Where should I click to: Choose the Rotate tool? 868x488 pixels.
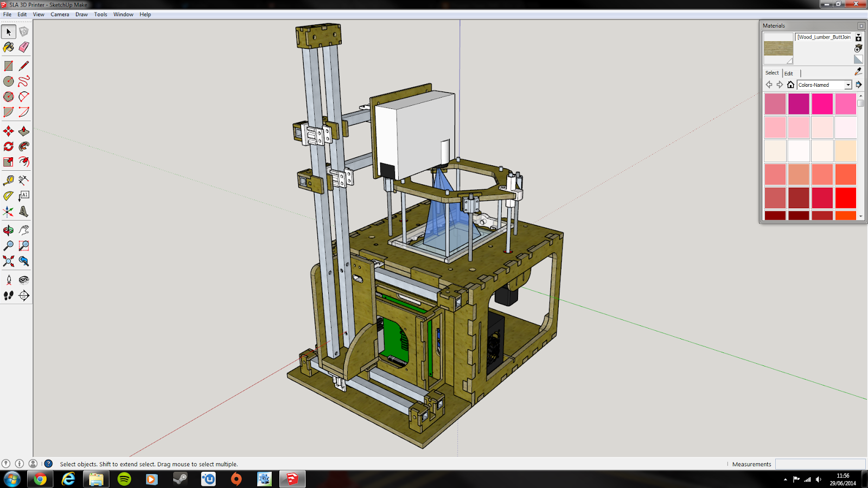pos(9,146)
